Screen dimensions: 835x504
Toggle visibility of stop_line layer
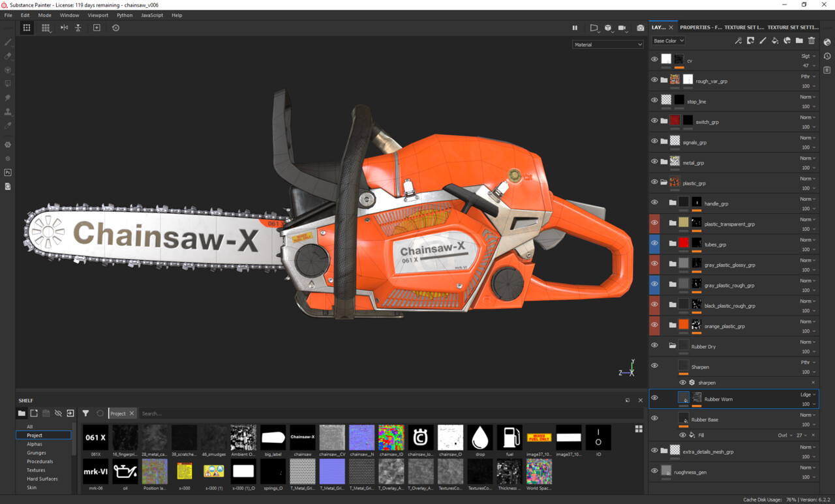coord(654,100)
